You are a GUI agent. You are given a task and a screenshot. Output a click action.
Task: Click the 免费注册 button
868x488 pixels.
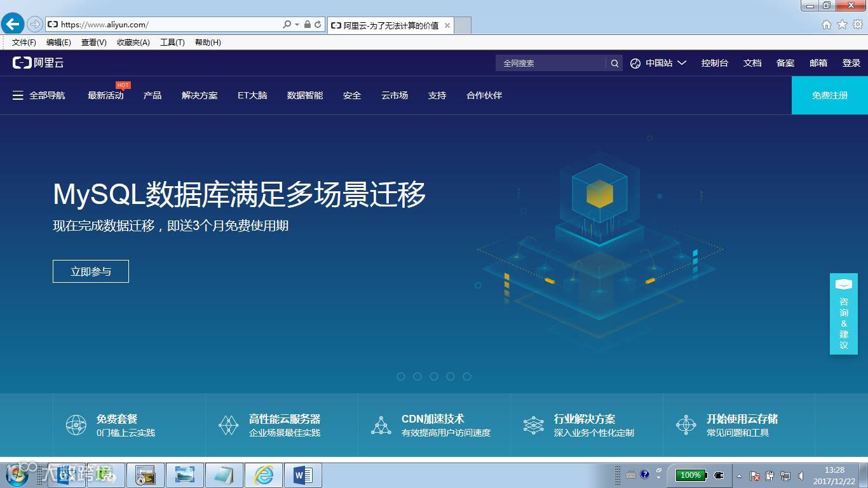coord(830,95)
